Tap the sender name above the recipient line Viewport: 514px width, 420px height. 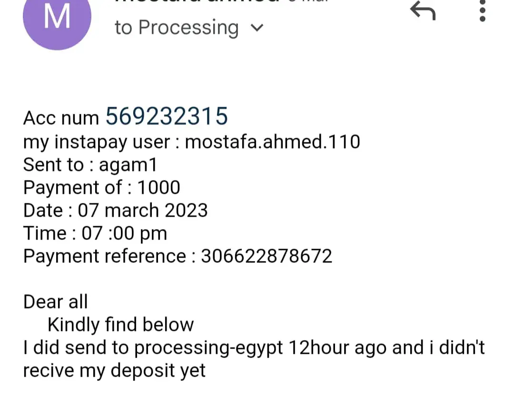[195, 2]
